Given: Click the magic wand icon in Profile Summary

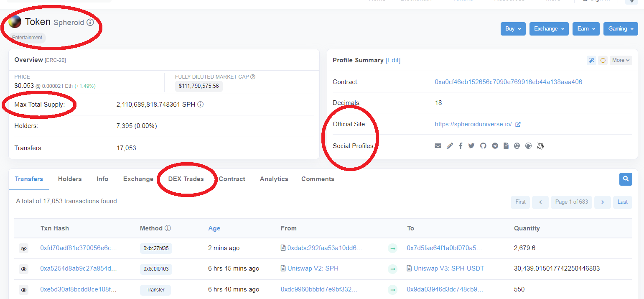Looking at the screenshot, I should (x=591, y=60).
